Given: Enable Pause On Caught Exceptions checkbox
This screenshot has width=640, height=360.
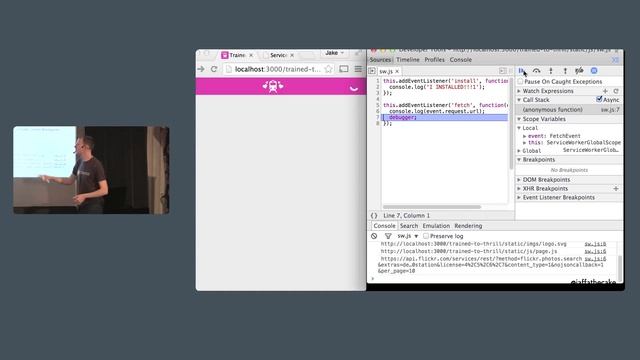Looking at the screenshot, I should tap(520, 82).
